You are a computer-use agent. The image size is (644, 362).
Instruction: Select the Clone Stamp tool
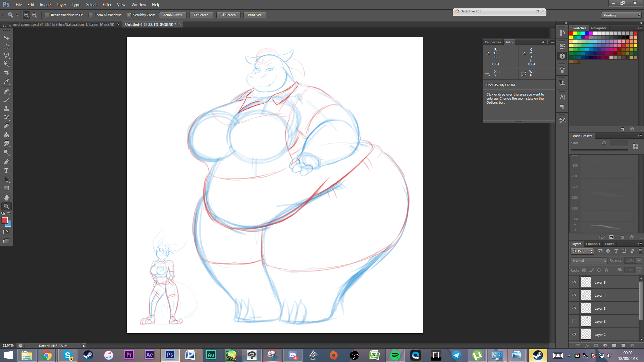point(6,109)
